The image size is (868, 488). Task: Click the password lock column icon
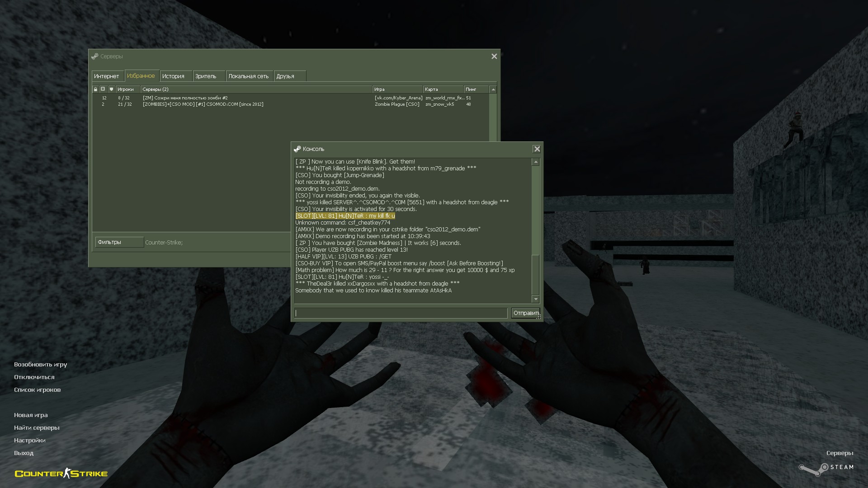pos(95,89)
